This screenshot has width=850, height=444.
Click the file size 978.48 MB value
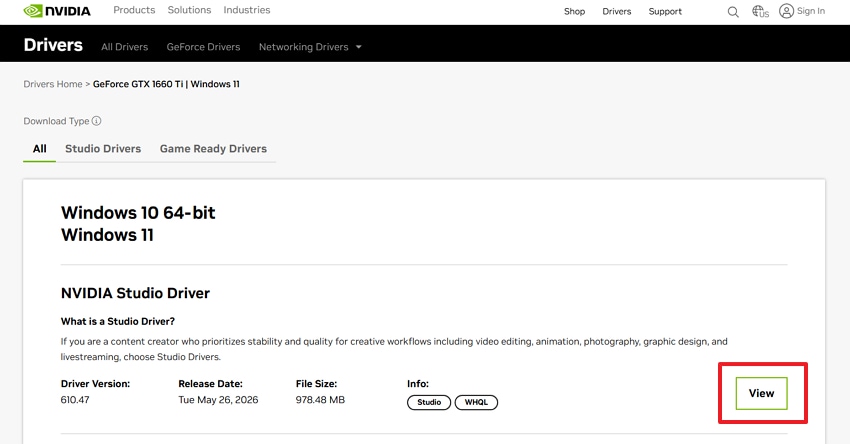320,400
